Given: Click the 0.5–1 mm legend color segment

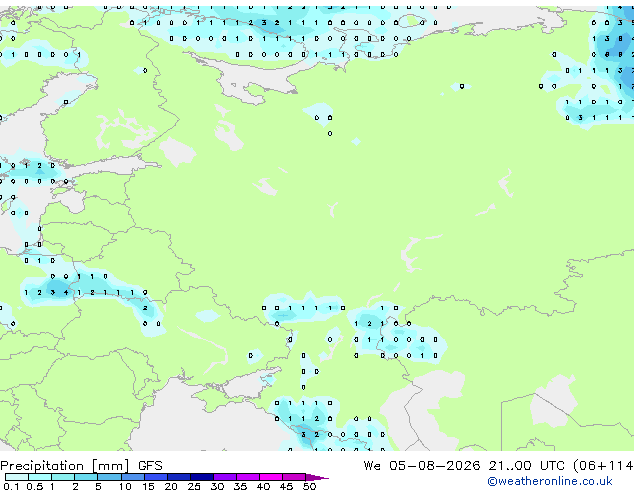Looking at the screenshot, I should pos(40,477).
